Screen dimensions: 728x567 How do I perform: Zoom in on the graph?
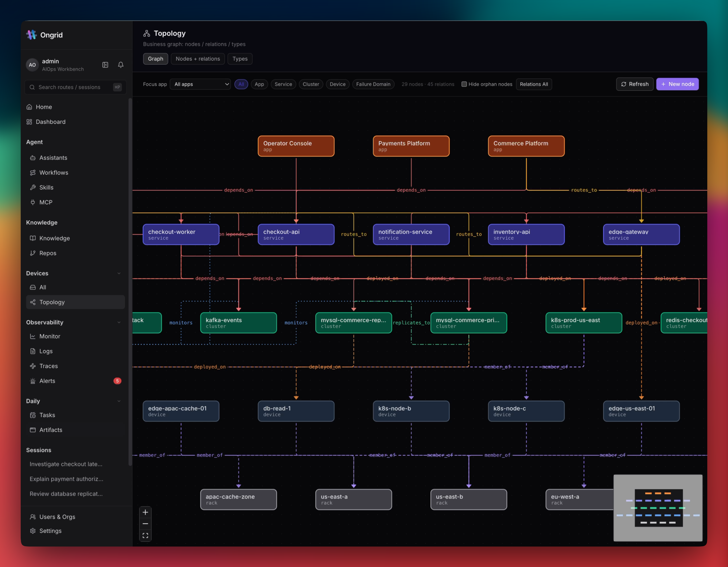145,512
